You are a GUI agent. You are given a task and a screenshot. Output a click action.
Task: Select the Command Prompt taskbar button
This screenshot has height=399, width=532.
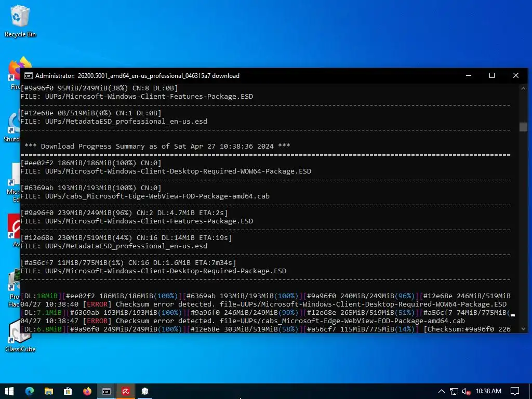107,391
